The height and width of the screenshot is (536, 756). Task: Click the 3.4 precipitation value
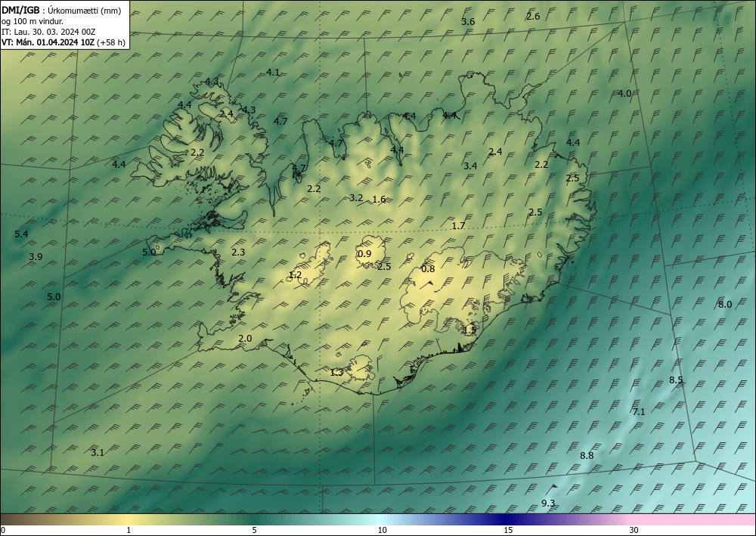point(470,166)
